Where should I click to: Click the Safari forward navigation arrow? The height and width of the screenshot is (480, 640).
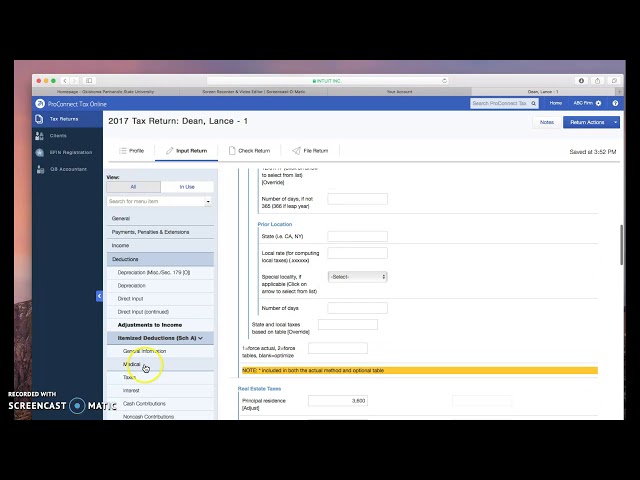coord(74,81)
